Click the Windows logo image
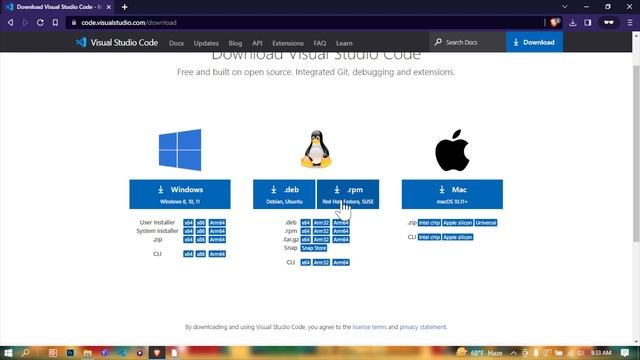Image resolution: width=640 pixels, height=360 pixels. [180, 150]
